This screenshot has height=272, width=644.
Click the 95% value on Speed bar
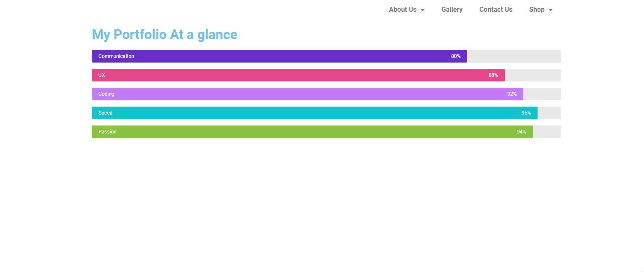[x=526, y=113]
